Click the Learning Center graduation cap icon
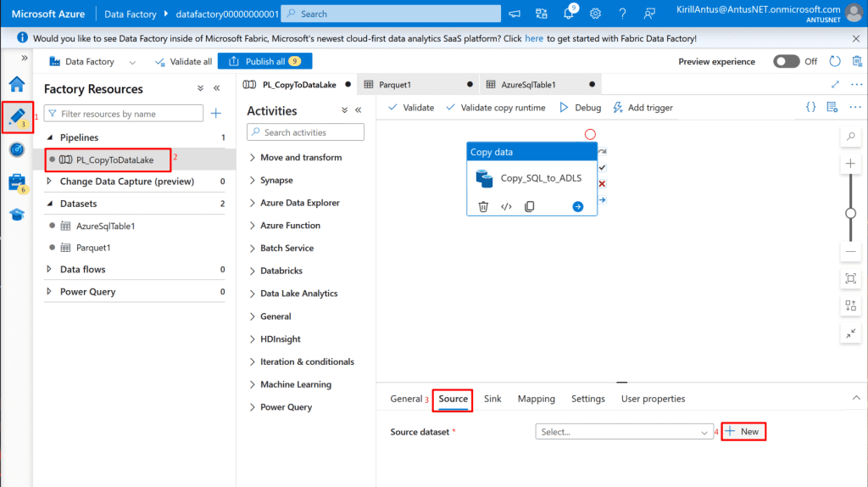 click(x=17, y=214)
